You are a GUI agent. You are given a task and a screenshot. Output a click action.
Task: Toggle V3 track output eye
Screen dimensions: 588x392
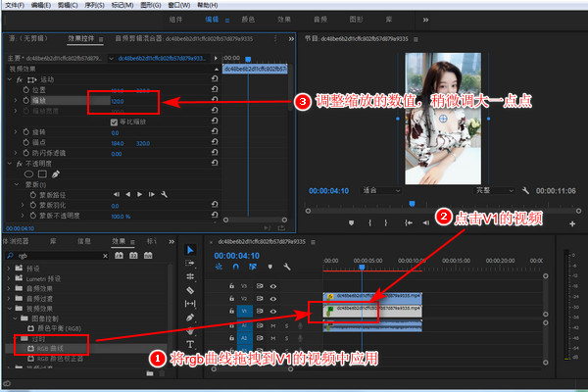point(273,286)
